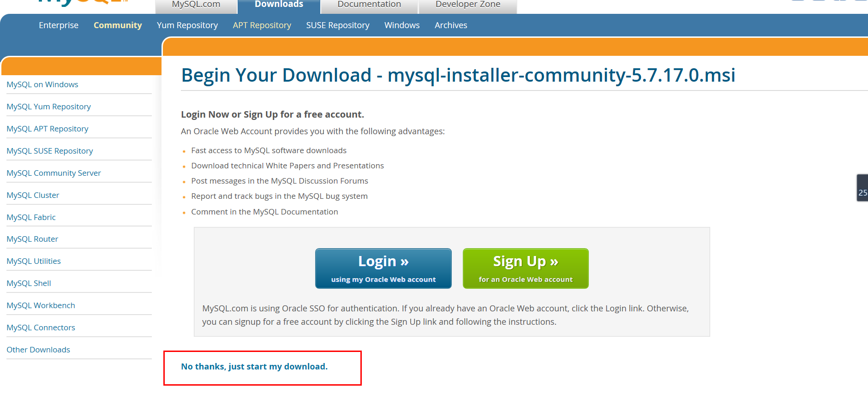Screen dimensions: 868x405
Task: Open Yum Repository in navigation bar
Action: 187,25
